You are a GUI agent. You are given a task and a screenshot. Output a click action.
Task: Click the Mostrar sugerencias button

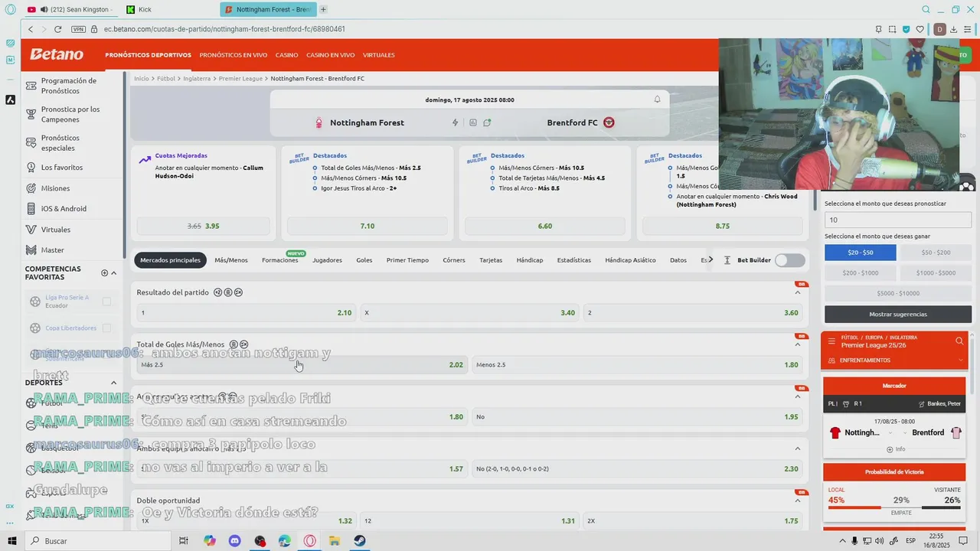coord(898,315)
